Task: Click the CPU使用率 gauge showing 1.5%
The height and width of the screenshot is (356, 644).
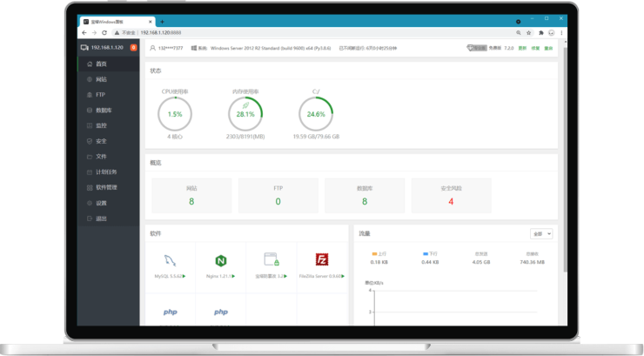Action: 175,114
